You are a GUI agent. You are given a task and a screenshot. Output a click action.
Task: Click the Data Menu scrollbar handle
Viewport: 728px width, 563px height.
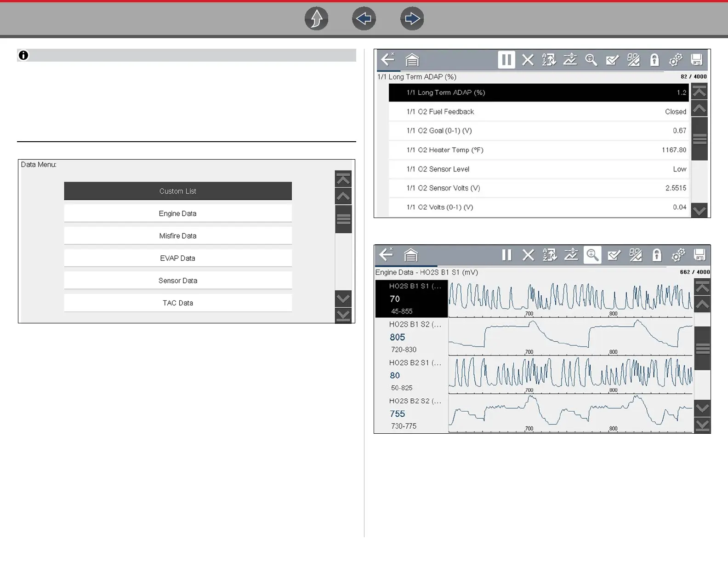343,219
